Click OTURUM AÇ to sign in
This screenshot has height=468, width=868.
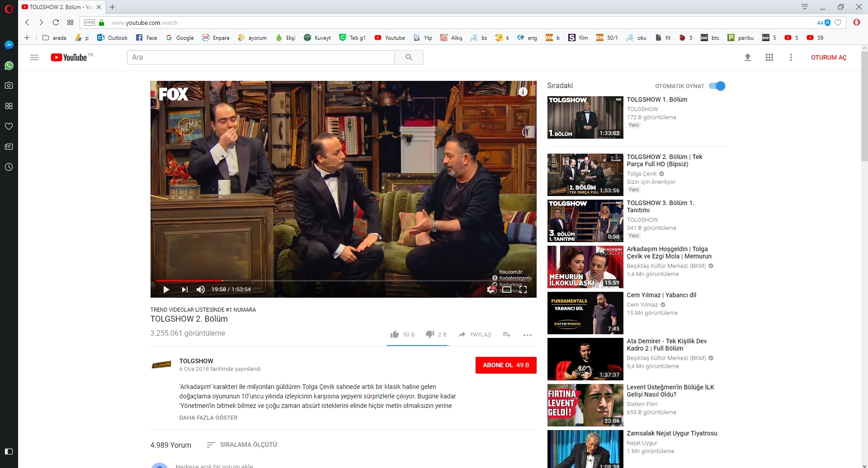(x=829, y=57)
